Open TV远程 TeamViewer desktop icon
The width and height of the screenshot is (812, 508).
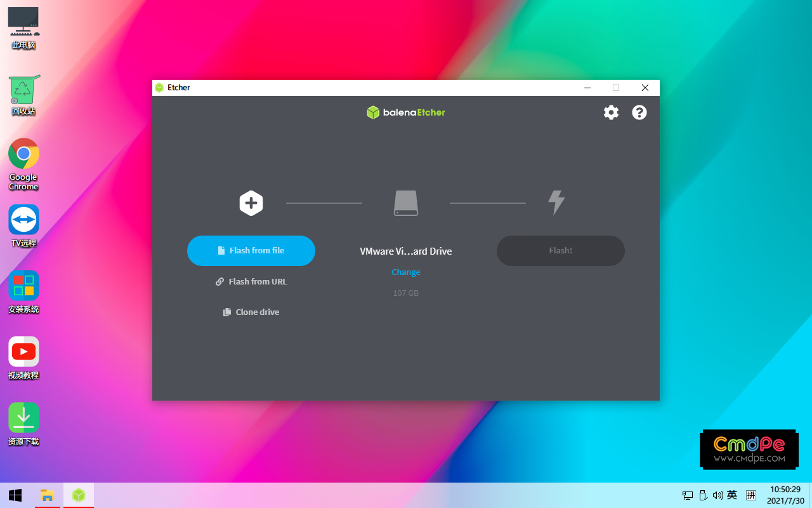point(23,225)
